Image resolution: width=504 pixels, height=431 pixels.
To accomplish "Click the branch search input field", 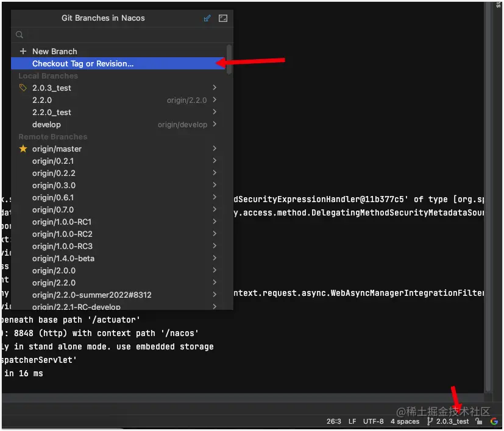I will pos(122,35).
